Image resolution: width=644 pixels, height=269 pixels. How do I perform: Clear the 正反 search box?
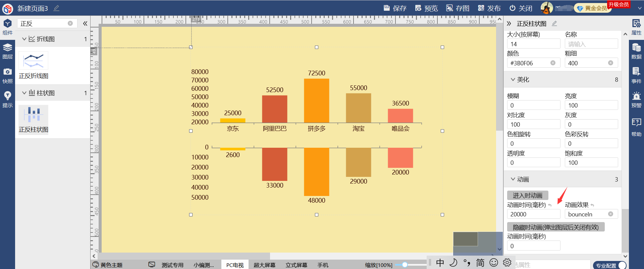tap(70, 23)
